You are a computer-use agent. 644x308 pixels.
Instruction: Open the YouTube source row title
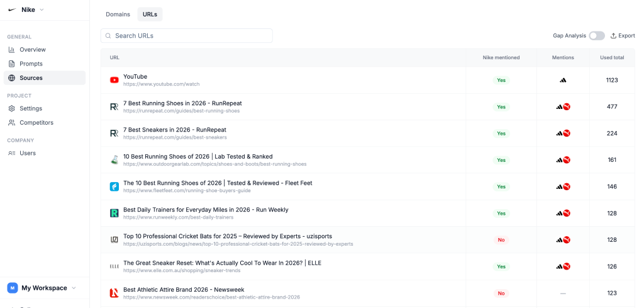[135, 76]
